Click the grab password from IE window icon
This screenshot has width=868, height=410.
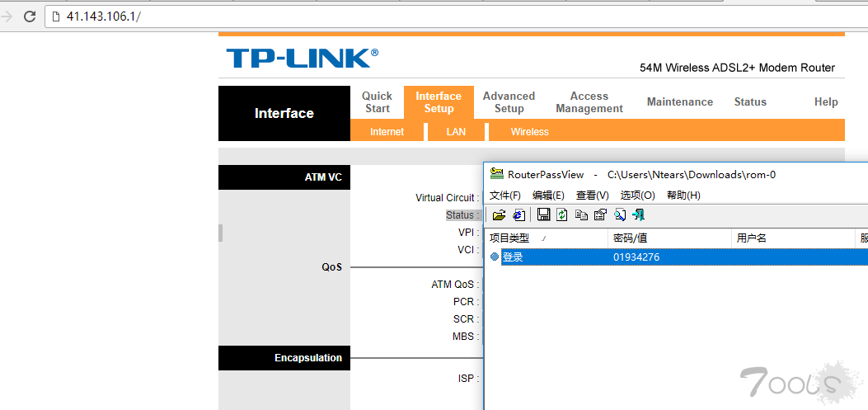point(518,215)
